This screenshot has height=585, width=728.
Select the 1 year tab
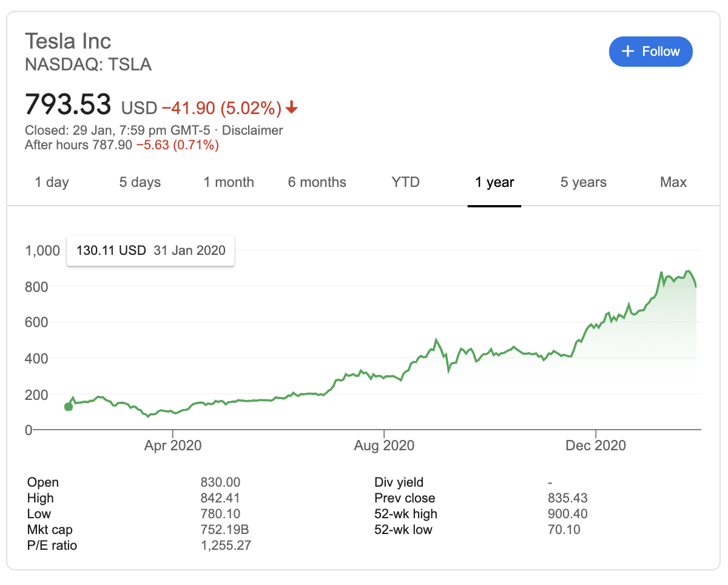coord(494,182)
